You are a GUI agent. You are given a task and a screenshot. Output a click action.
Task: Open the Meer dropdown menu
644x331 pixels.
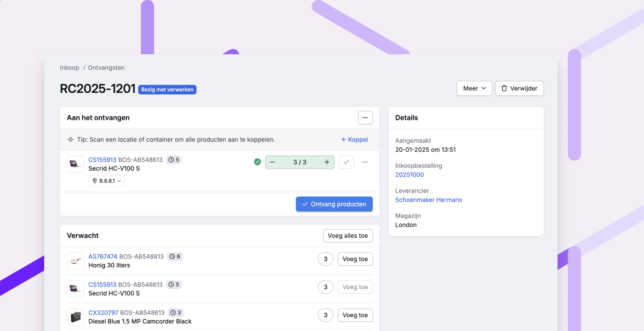pyautogui.click(x=474, y=88)
